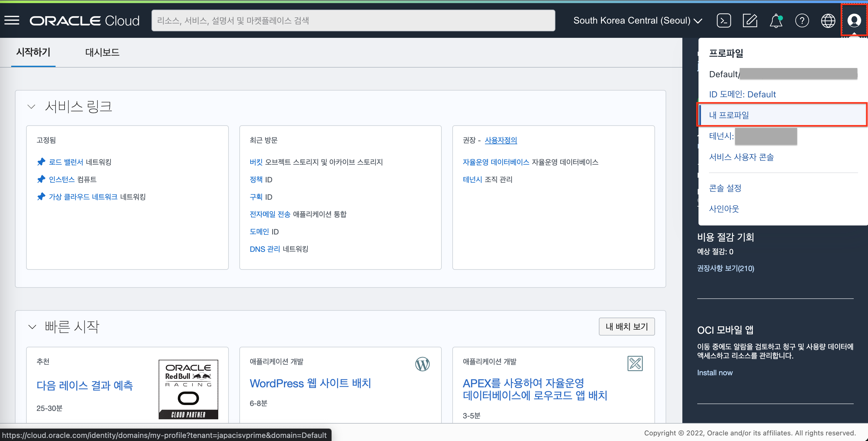Open the notifications bell icon
Screen dimensions: 868x441
tap(776, 20)
